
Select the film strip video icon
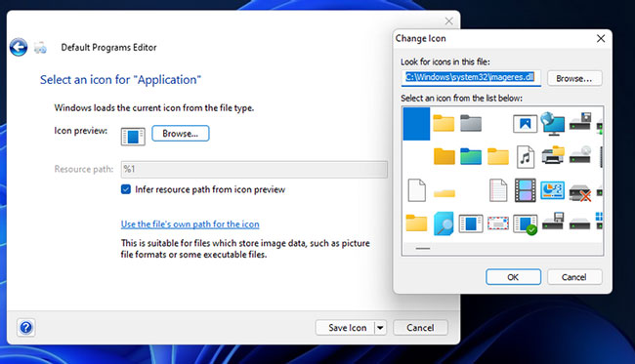tap(526, 190)
